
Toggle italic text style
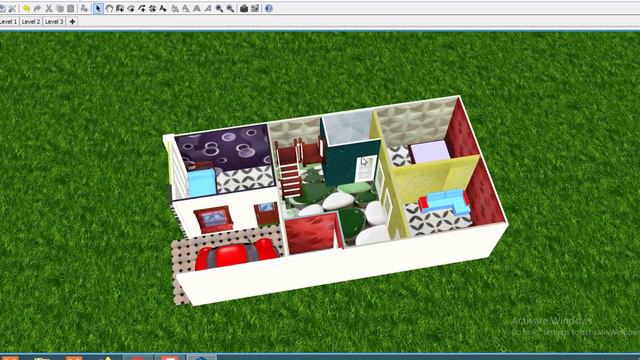tap(208, 8)
